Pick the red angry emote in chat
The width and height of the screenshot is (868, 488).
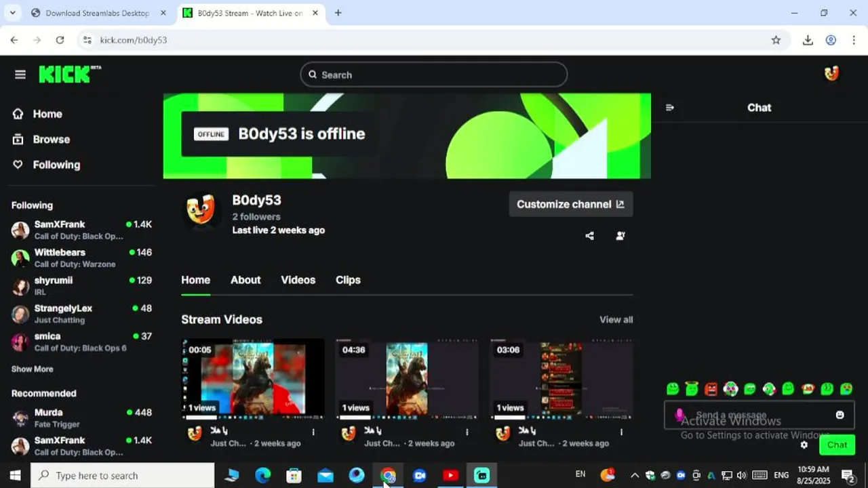(x=711, y=389)
